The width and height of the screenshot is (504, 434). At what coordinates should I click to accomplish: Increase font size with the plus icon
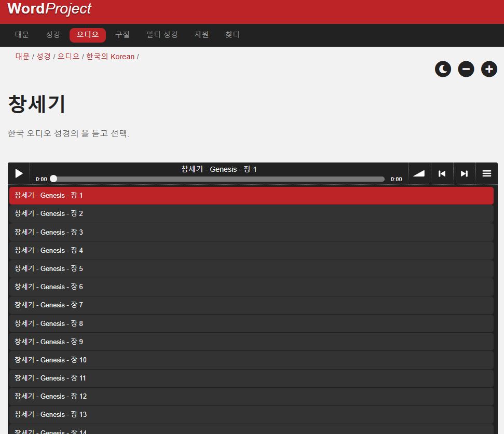click(488, 69)
